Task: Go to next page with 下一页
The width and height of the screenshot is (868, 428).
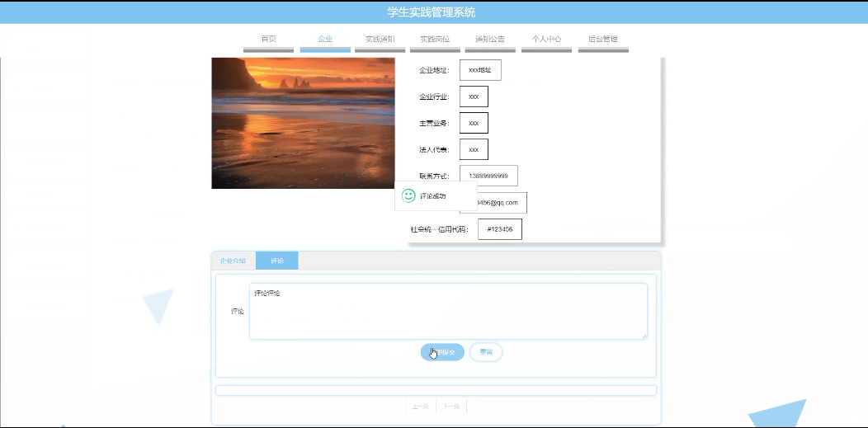Action: click(x=451, y=407)
